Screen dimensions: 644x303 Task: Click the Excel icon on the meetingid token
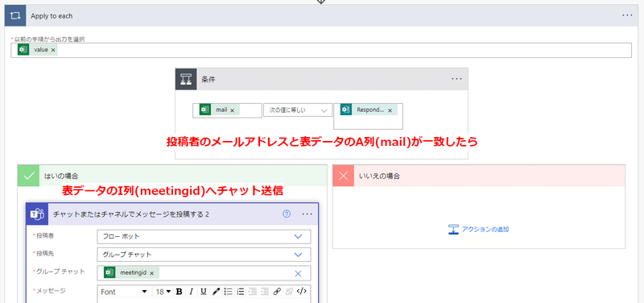point(109,273)
